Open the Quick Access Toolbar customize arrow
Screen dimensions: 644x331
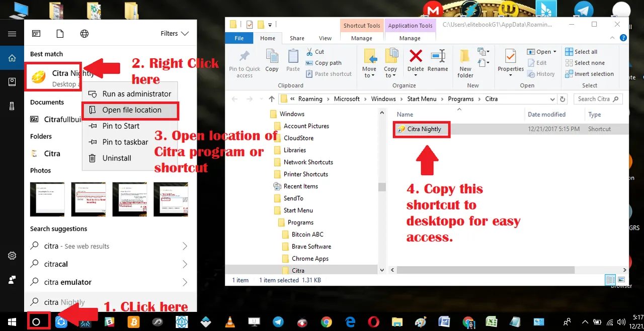point(270,25)
